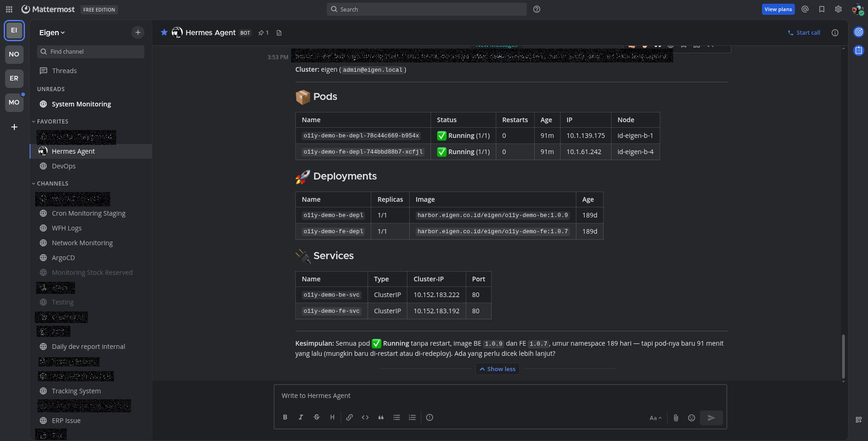Open Playbooks icon in right app bar
This screenshot has height=441, width=868.
pyautogui.click(x=859, y=32)
